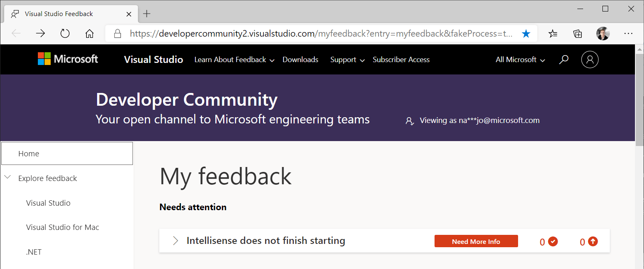Click the browser profile avatar picture
This screenshot has height=269, width=644.
603,33
